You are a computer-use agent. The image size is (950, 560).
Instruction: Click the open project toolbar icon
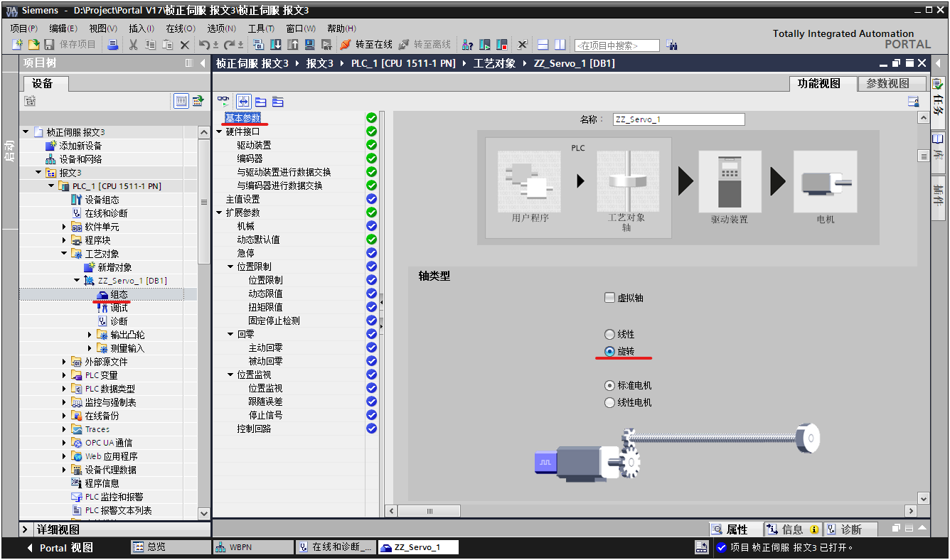33,45
